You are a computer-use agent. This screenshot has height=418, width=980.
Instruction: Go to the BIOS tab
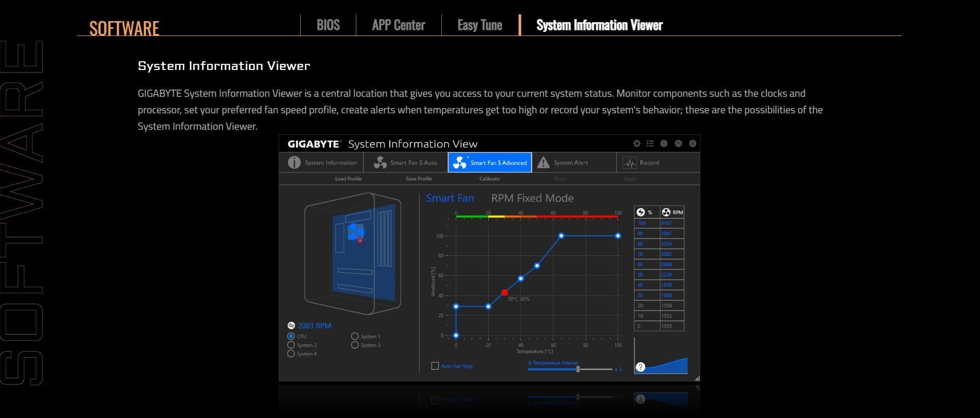pyautogui.click(x=328, y=25)
